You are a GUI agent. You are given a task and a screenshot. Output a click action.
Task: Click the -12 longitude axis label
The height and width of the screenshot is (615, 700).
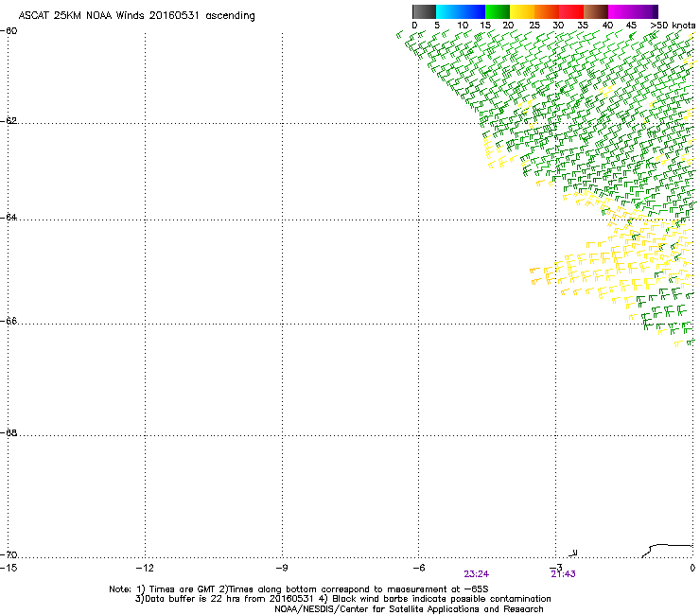pyautogui.click(x=145, y=568)
